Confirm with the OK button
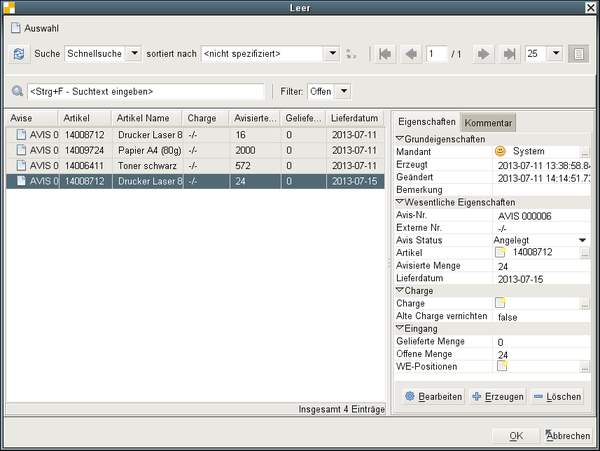The height and width of the screenshot is (451, 600). [x=516, y=436]
